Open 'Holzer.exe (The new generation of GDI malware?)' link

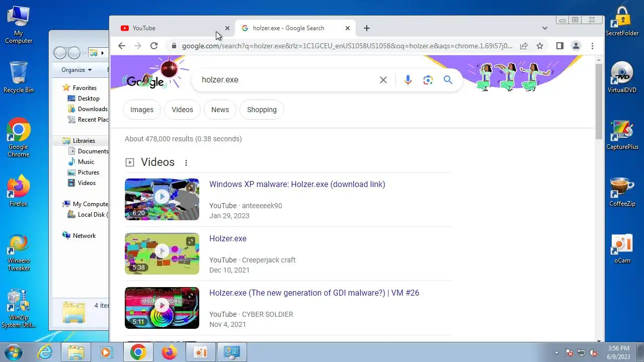pyautogui.click(x=314, y=293)
